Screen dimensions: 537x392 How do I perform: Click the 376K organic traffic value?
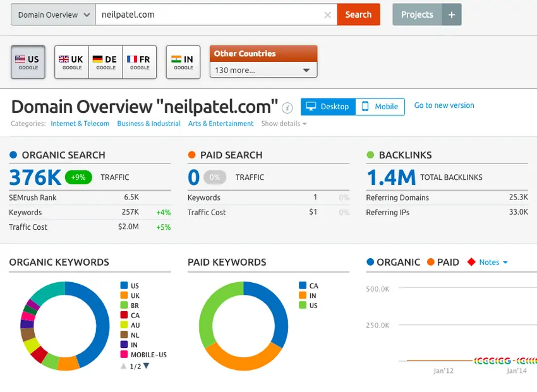click(35, 177)
